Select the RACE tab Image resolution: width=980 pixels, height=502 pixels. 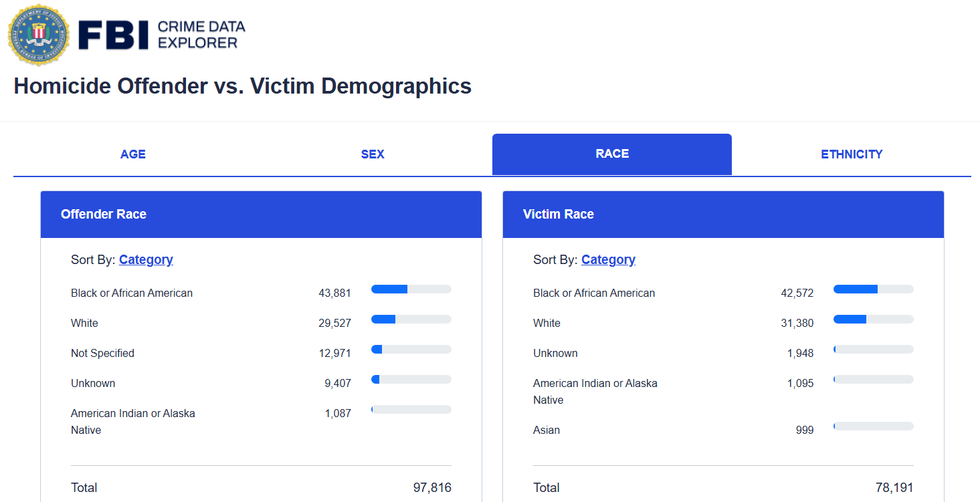pyautogui.click(x=611, y=154)
